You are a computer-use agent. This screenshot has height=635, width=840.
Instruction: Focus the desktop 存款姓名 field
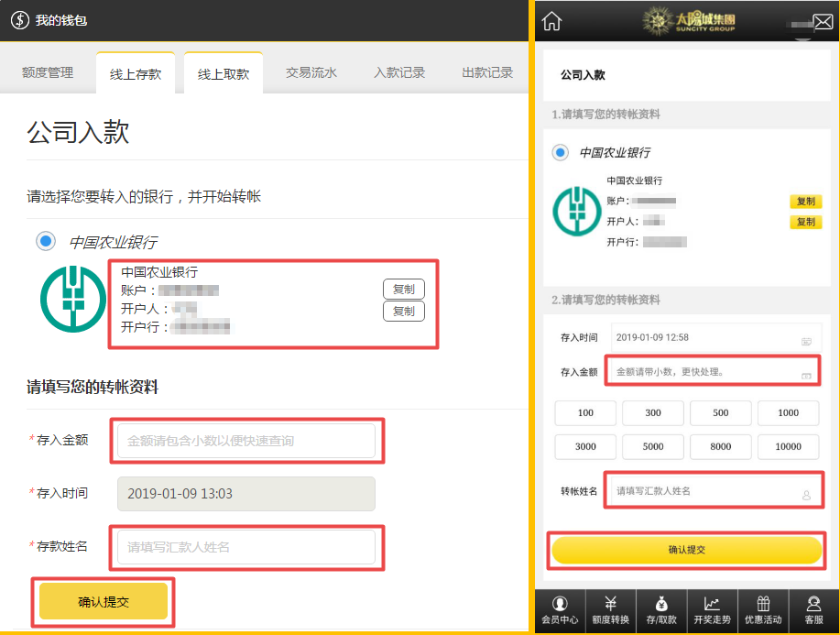[246, 547]
